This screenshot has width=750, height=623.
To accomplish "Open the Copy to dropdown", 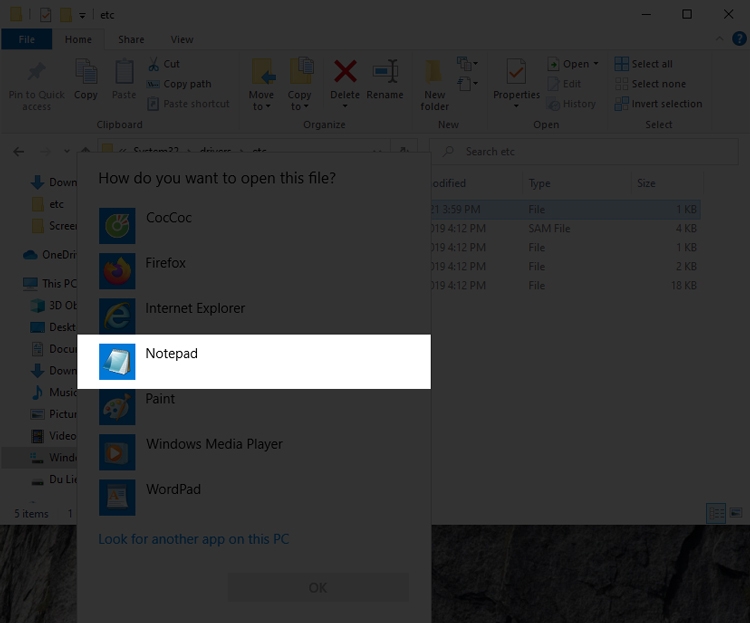I will 300,85.
